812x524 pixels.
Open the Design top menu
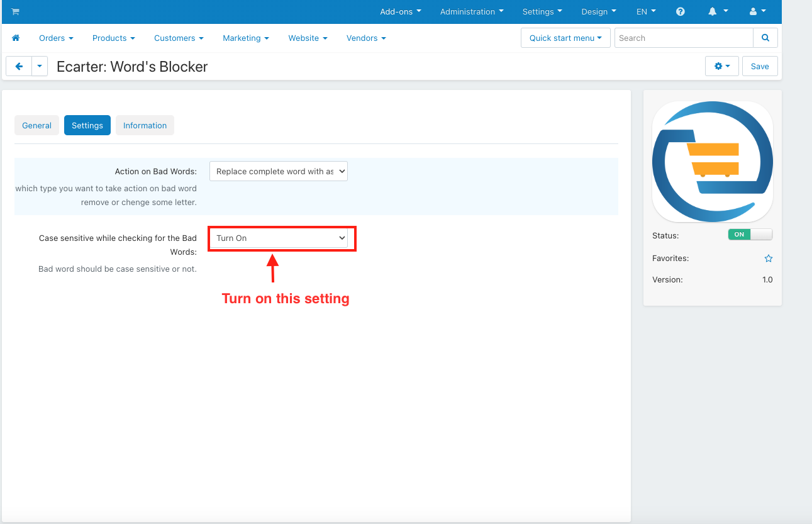tap(599, 11)
